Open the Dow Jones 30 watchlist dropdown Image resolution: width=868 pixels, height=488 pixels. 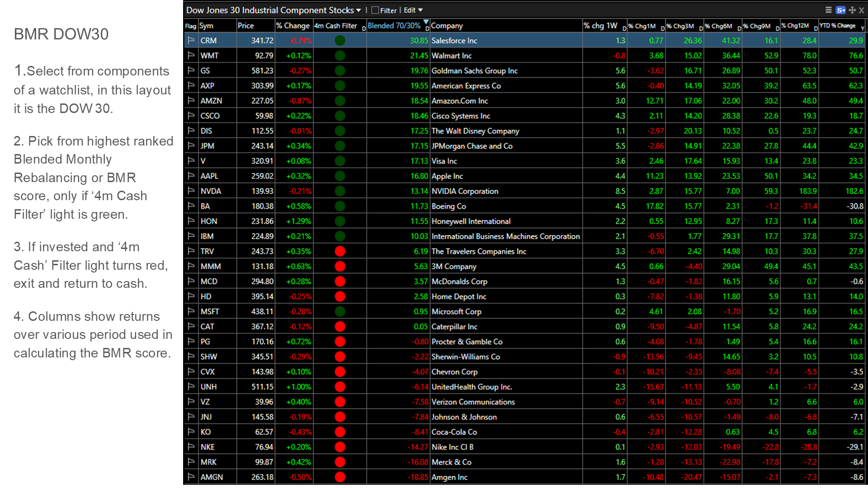[x=359, y=9]
